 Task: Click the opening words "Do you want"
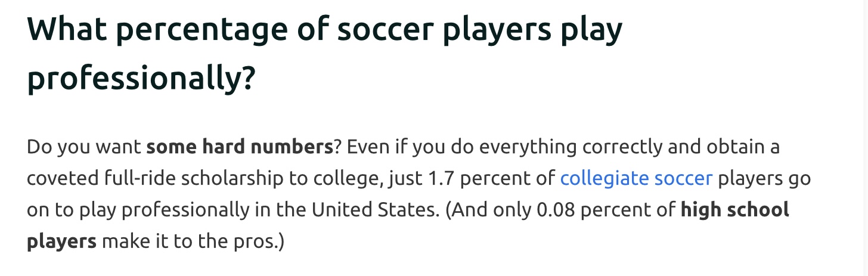click(83, 147)
